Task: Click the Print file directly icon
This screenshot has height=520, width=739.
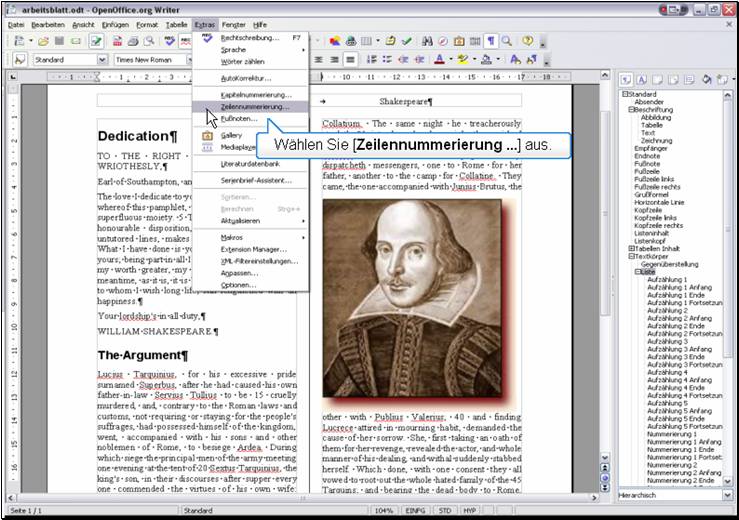Action: [133, 41]
